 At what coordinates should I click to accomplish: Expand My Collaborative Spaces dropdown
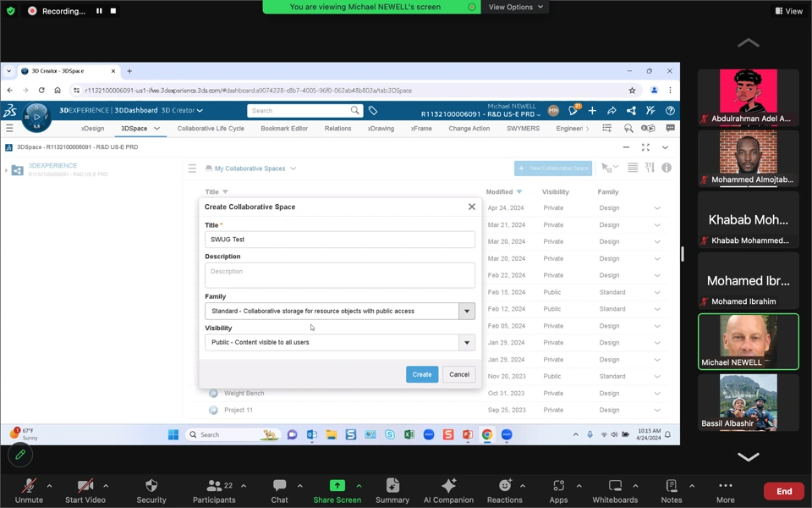coord(294,168)
